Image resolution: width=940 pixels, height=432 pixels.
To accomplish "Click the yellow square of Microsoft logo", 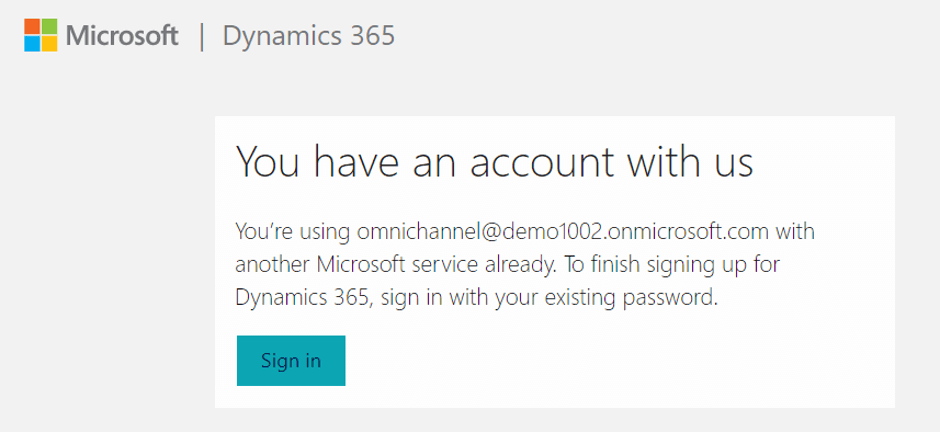I will pos(50,44).
